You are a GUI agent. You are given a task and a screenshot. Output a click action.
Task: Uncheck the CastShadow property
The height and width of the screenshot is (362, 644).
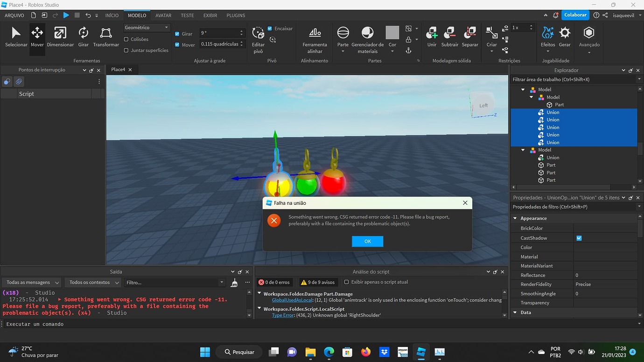[579, 238]
